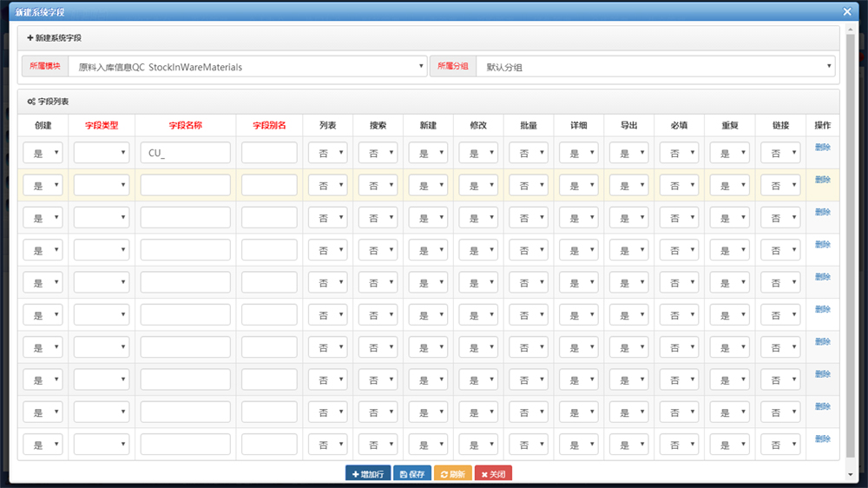Click the red 所属模块 label
Viewport: 868px width, 488px height.
point(45,66)
